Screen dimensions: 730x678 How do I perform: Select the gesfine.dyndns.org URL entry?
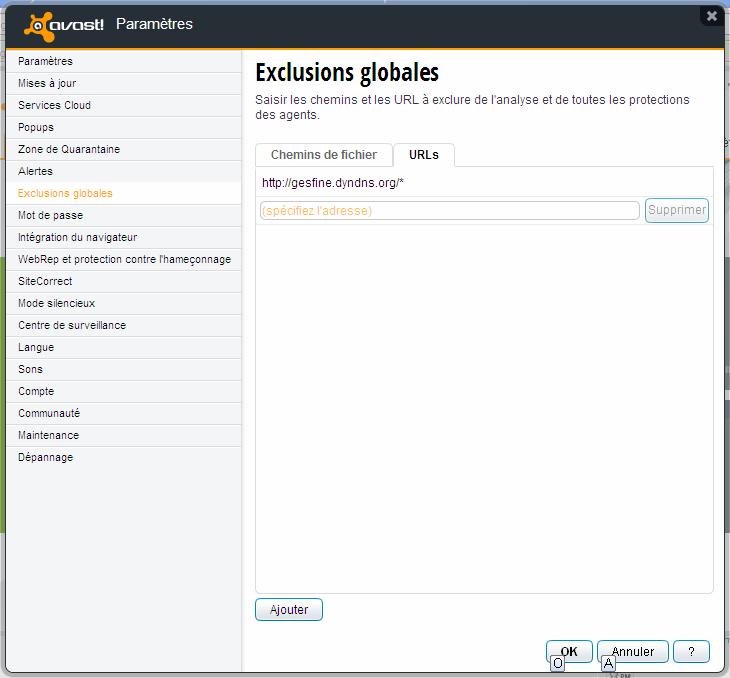click(x=332, y=183)
